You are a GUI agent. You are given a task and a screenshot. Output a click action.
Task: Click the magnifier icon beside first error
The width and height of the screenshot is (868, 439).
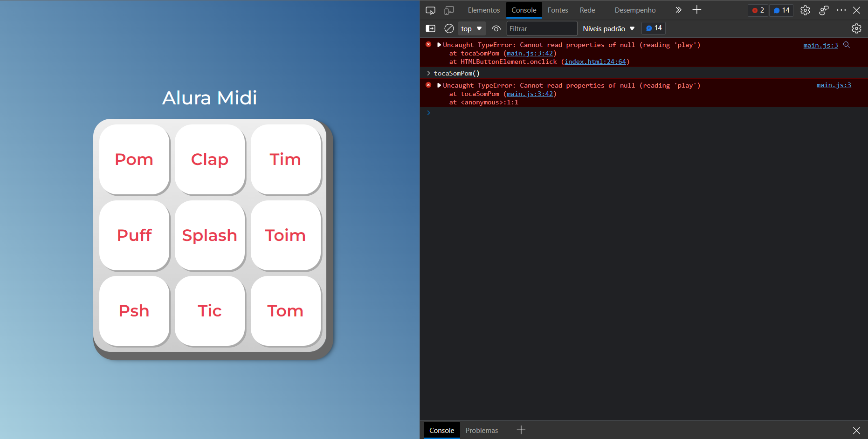(847, 45)
